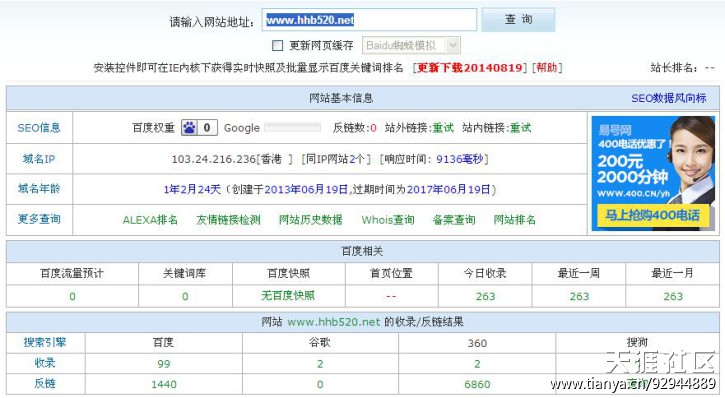Click the 2013年06月19日 creation date
The image size is (725, 398).
[x=306, y=190]
